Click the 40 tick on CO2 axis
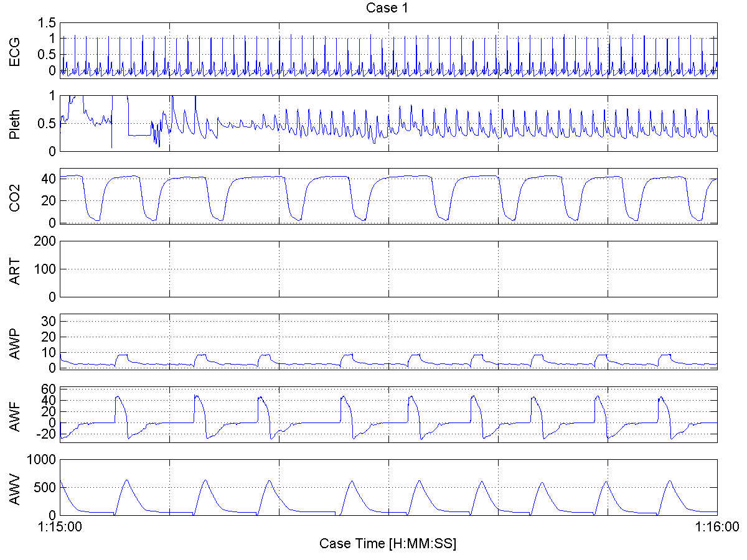The image size is (747, 560). [x=49, y=179]
